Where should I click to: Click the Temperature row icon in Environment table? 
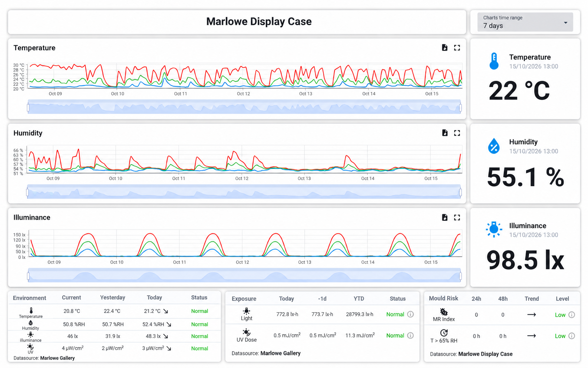click(31, 310)
